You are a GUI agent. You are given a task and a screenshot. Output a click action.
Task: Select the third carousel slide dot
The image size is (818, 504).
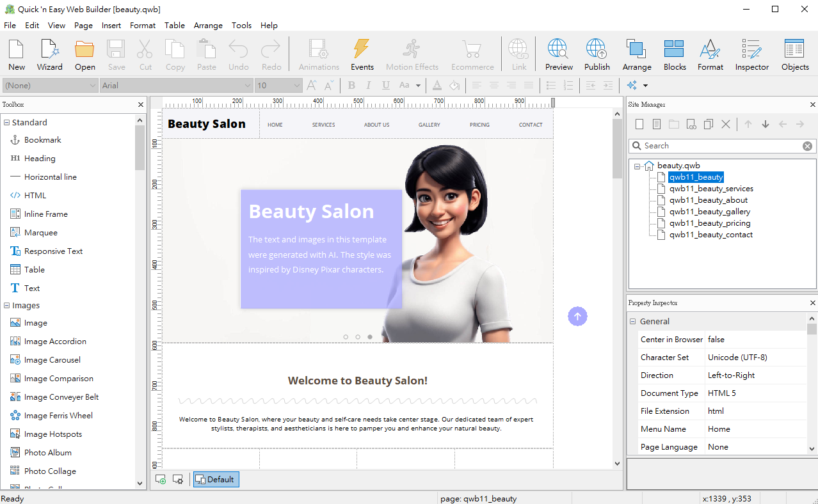pyautogui.click(x=370, y=337)
